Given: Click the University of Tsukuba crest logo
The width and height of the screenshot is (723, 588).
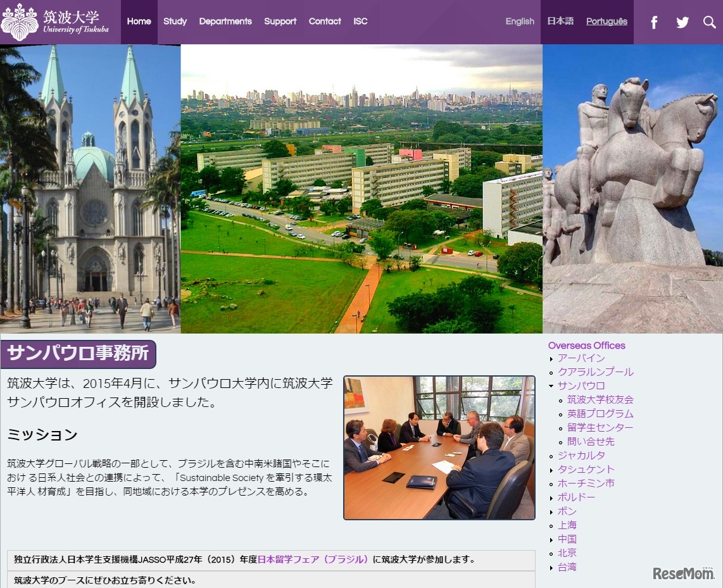Looking at the screenshot, I should (22, 21).
